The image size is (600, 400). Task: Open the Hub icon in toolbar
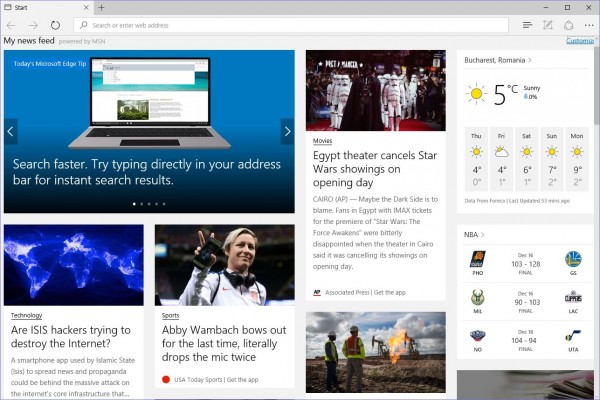(527, 24)
